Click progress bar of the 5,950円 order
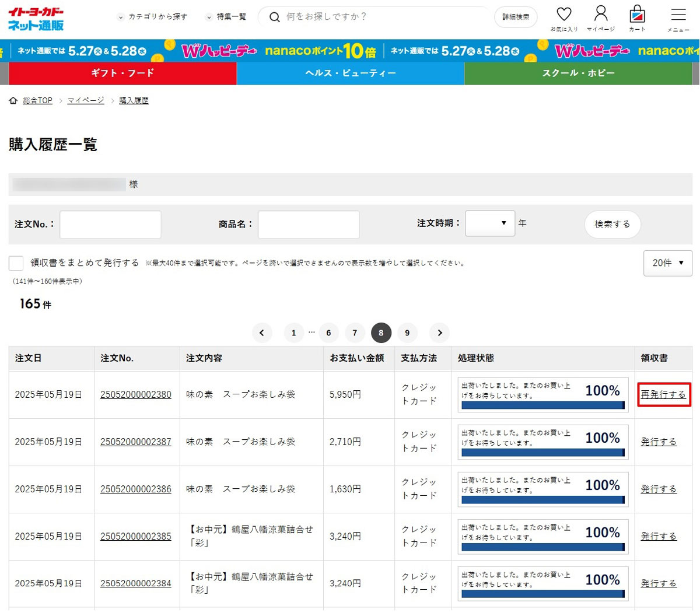 coord(542,404)
